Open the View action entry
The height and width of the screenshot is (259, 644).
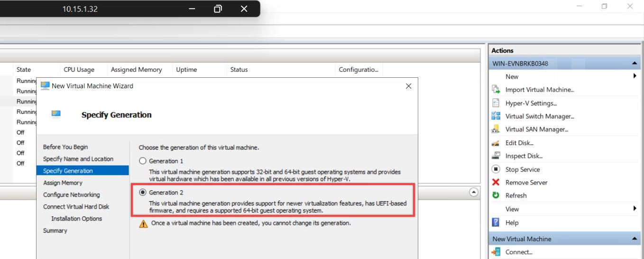pyautogui.click(x=512, y=209)
